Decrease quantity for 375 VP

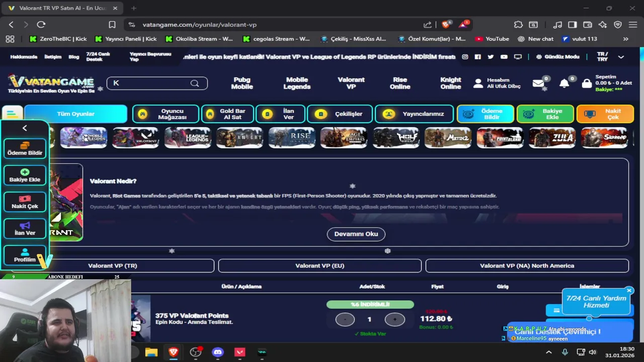[345, 319]
